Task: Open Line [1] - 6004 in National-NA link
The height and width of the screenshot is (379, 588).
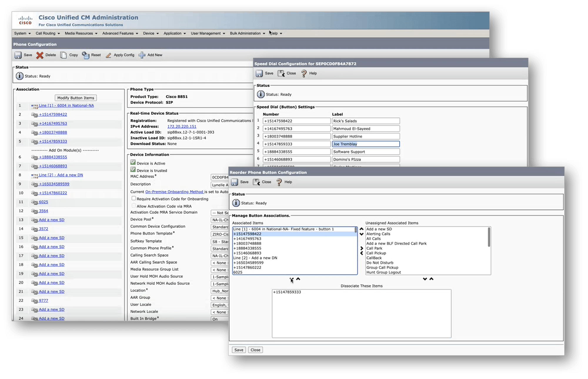Action: [x=66, y=105]
